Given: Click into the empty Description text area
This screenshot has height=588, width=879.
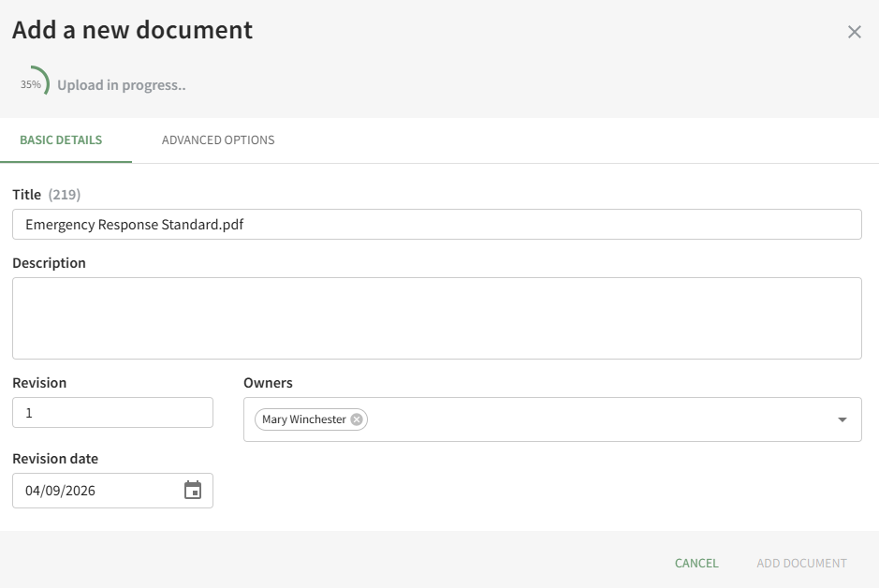Looking at the screenshot, I should pos(436,318).
